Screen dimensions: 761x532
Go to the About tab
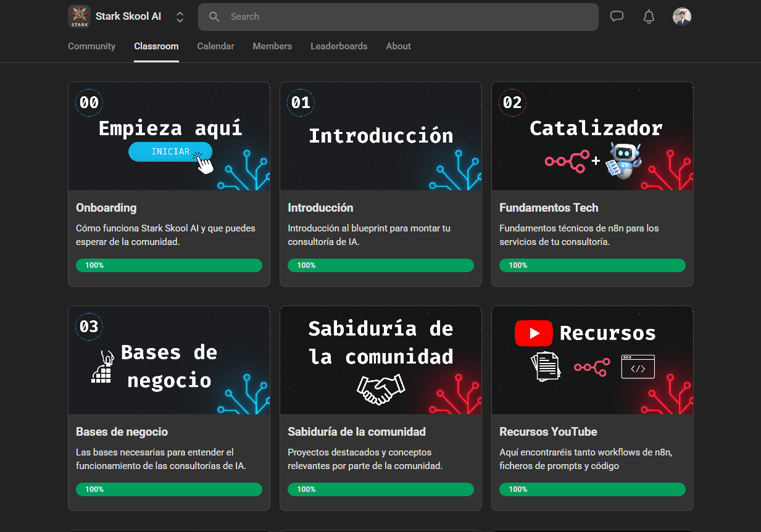398,46
